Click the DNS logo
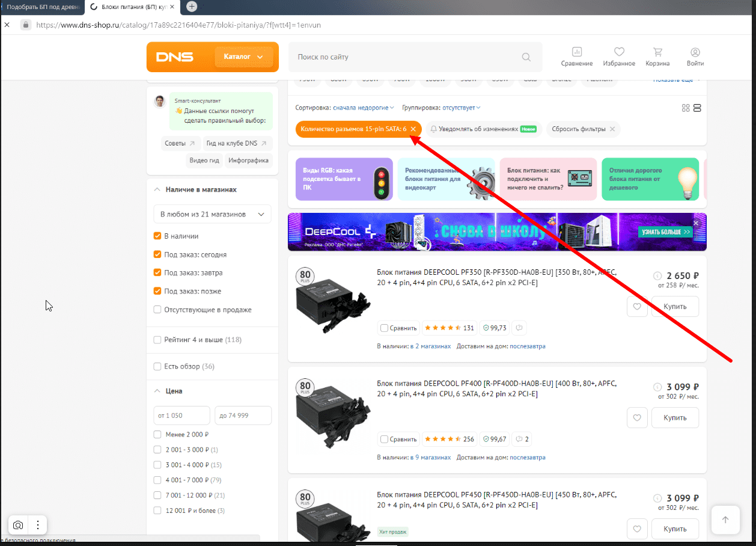This screenshot has height=546, width=756. (175, 57)
